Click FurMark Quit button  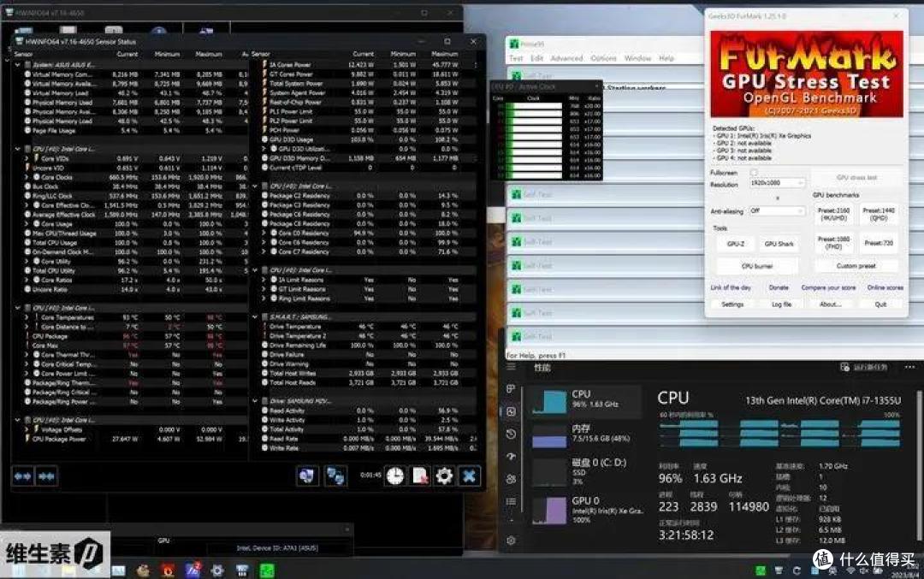click(880, 304)
